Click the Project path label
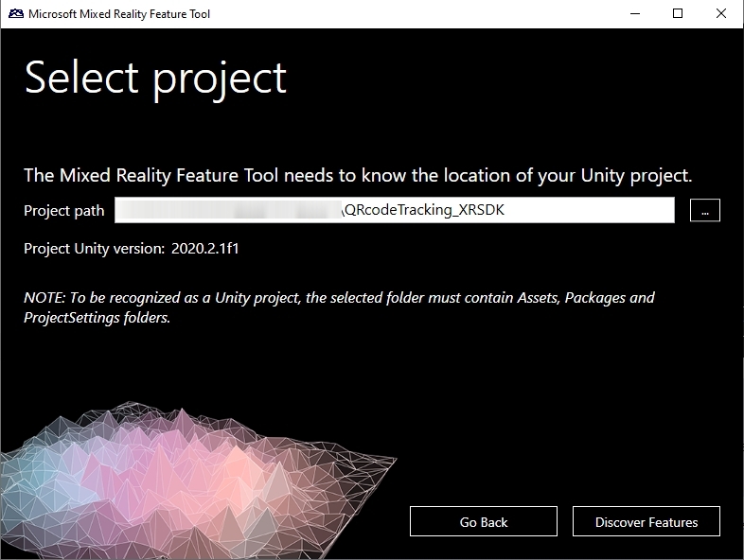This screenshot has height=560, width=744. point(64,211)
